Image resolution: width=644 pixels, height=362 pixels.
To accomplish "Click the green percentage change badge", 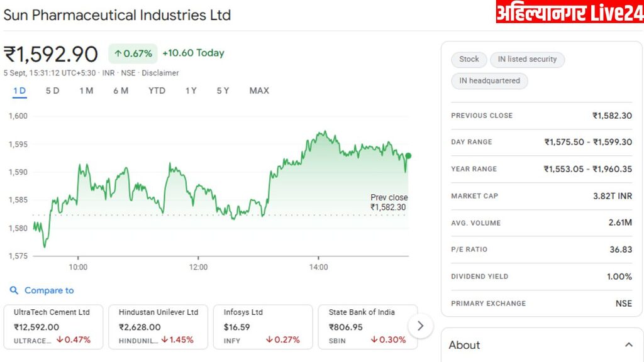I will (133, 53).
